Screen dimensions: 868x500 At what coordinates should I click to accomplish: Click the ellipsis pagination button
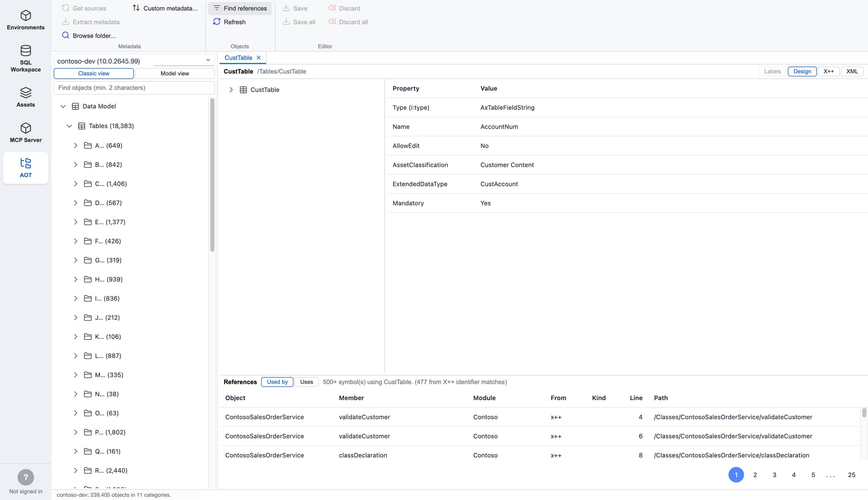[830, 475]
